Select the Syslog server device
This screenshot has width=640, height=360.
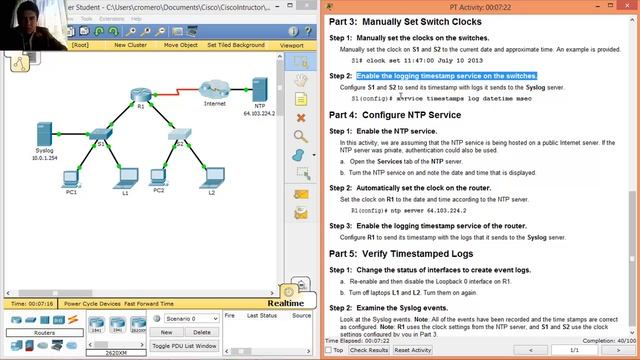click(x=44, y=133)
